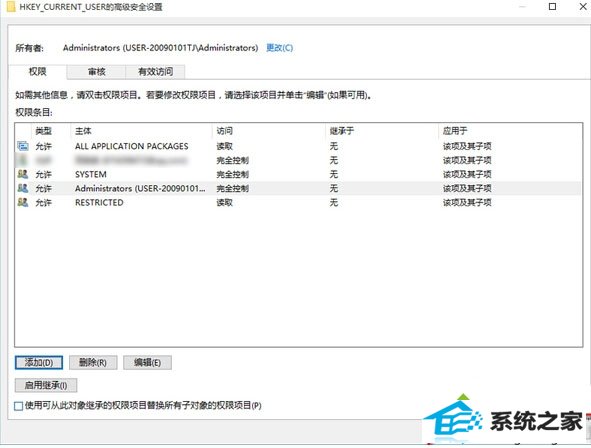Image resolution: width=591 pixels, height=448 pixels.
Task: Click the RESTRICTED group icon
Action: click(23, 202)
